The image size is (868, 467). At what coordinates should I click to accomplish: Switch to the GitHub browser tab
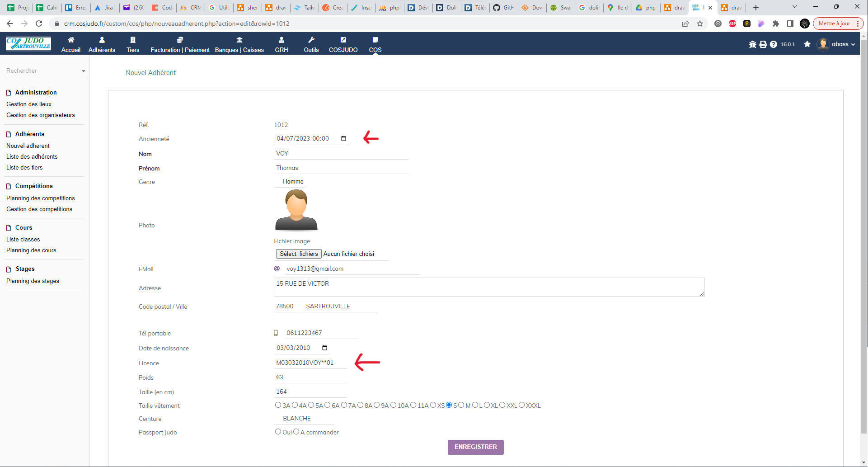click(503, 8)
